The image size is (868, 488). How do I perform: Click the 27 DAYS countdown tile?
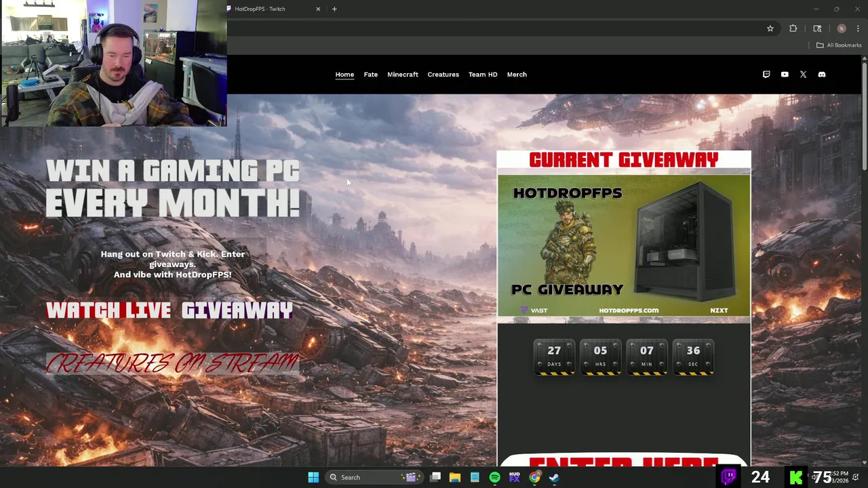pyautogui.click(x=554, y=357)
